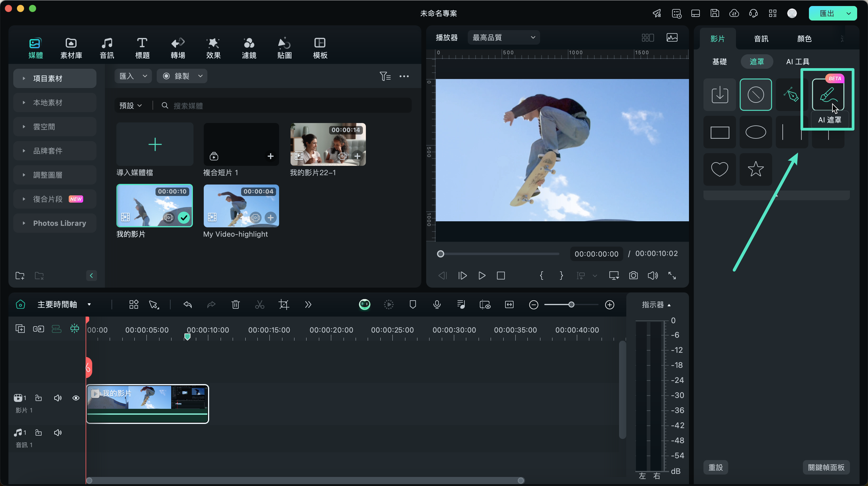
Task: Click the undo arrow
Action: click(x=188, y=305)
